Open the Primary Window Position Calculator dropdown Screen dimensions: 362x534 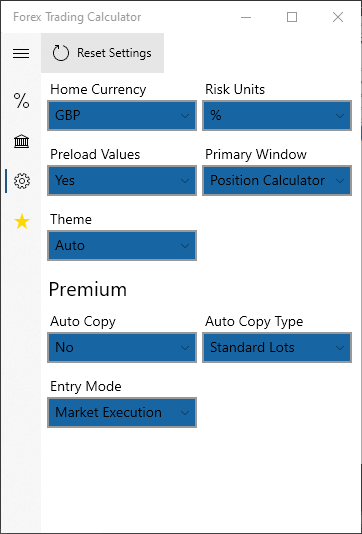[277, 180]
